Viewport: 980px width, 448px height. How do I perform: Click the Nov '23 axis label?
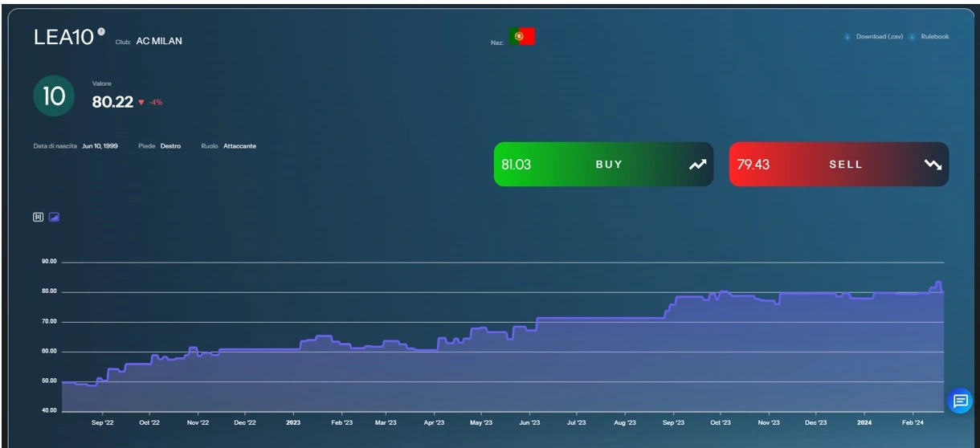pos(769,422)
